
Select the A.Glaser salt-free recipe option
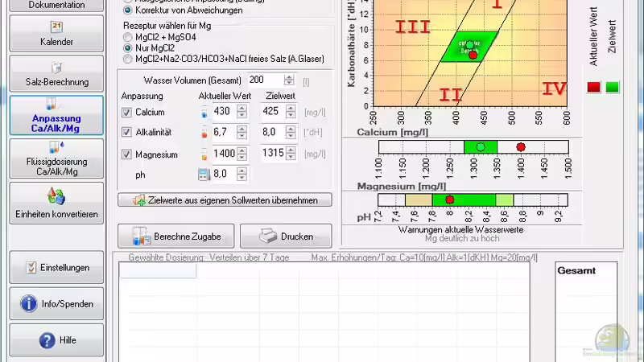[127, 59]
